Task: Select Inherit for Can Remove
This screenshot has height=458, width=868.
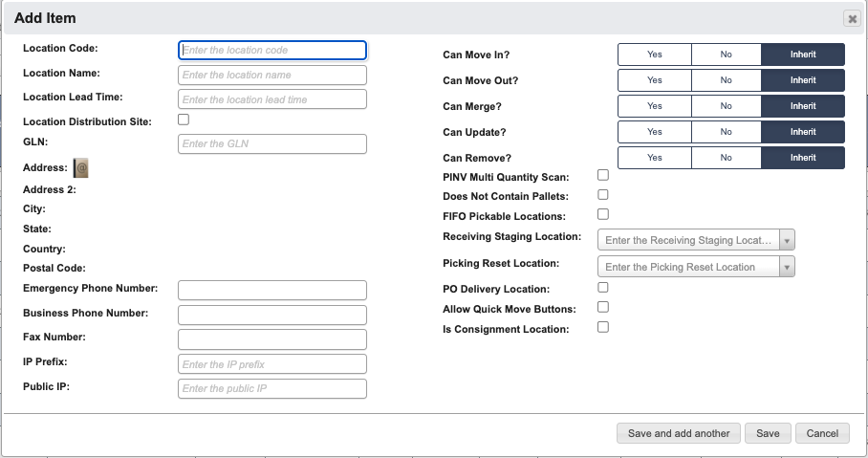Action: 803,157
